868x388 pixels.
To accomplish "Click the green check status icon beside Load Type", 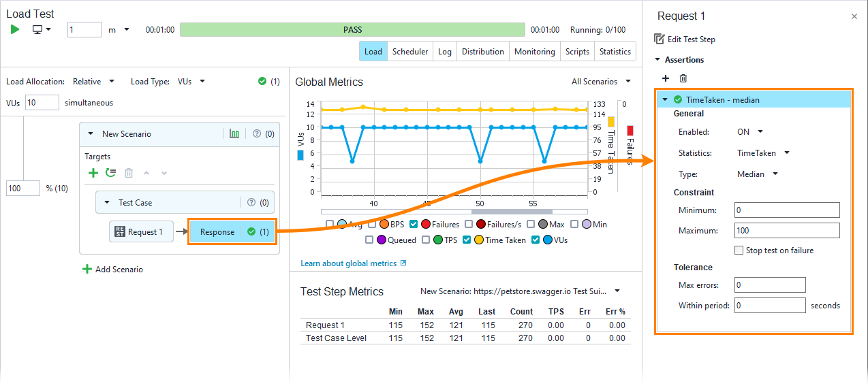I will (262, 81).
